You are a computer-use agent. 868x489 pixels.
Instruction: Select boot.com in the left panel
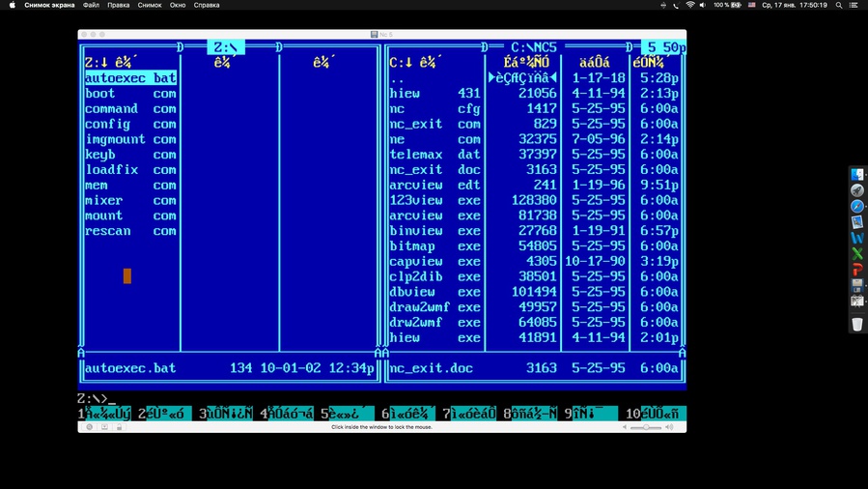click(130, 94)
